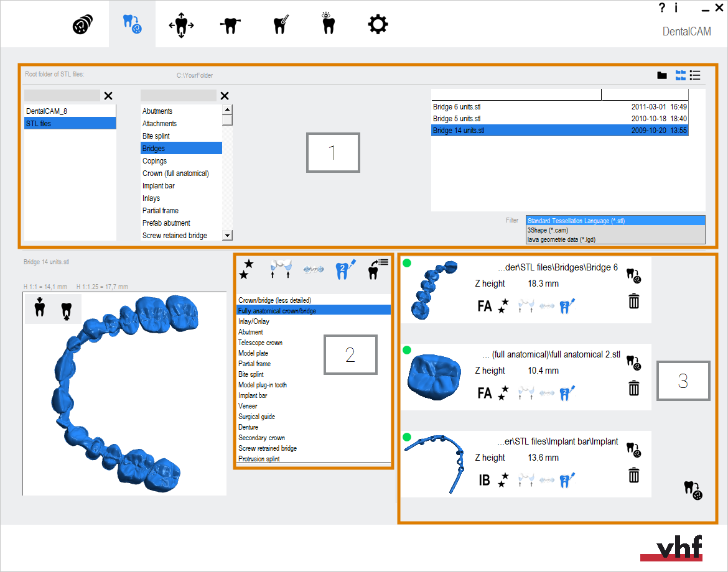Show program information via i icon
This screenshot has height=572, width=728.
coord(676,7)
